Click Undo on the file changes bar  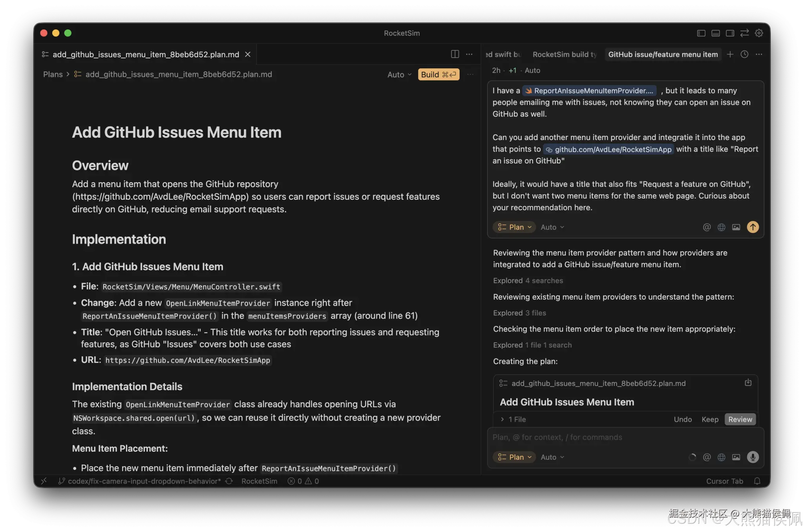pos(683,419)
